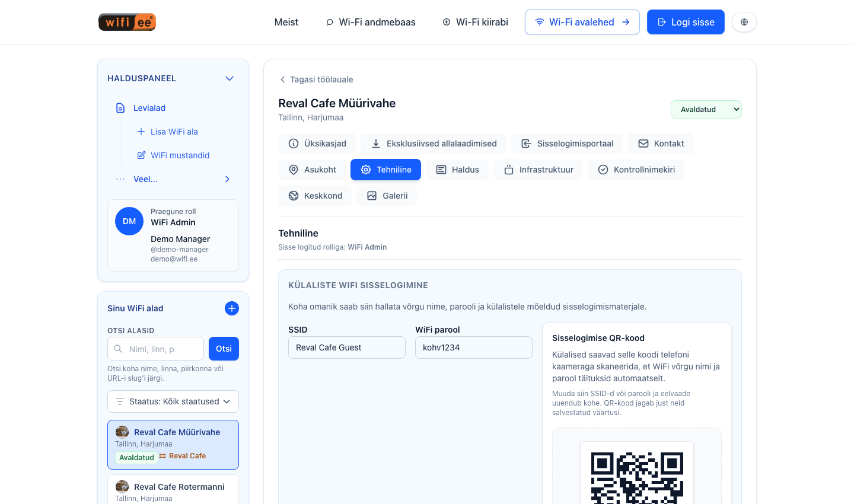Viewport: 854px width, 504px height.
Task: Open Levialad in the sidebar
Action: click(149, 108)
